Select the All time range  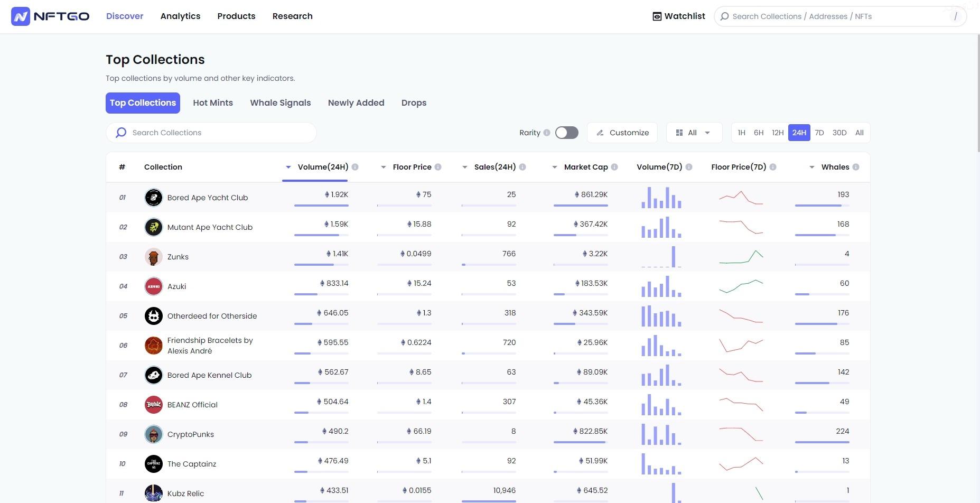[860, 133]
